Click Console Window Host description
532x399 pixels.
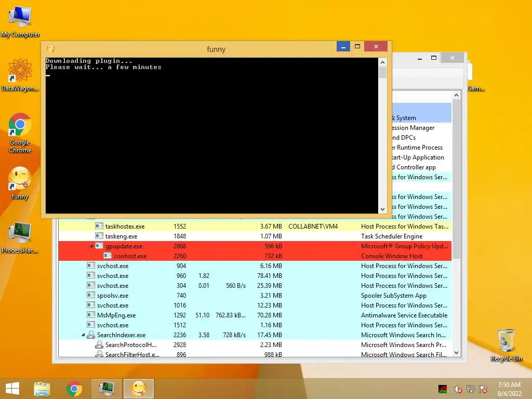[x=392, y=256]
